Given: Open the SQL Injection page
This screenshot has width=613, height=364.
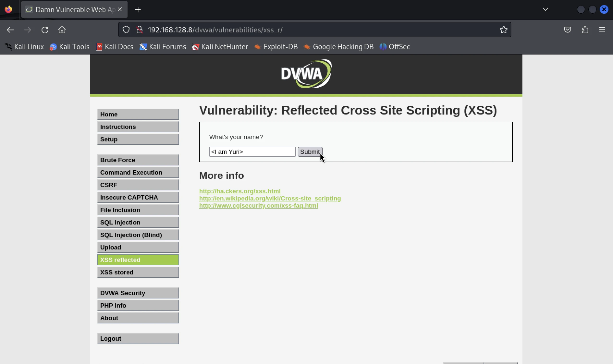Looking at the screenshot, I should point(138,223).
